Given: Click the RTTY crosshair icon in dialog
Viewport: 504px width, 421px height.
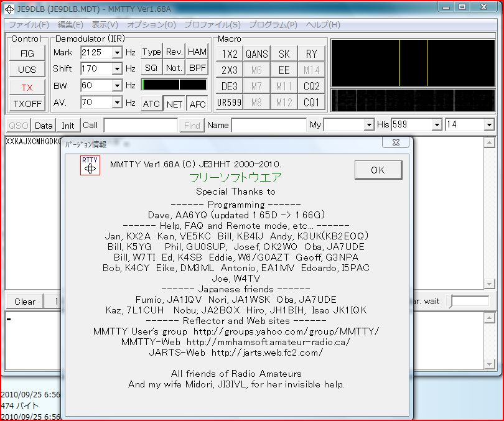Looking at the screenshot, I should [90, 166].
